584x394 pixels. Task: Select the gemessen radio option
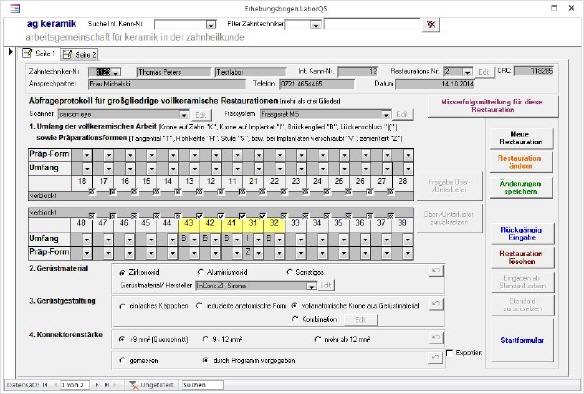[x=122, y=360]
